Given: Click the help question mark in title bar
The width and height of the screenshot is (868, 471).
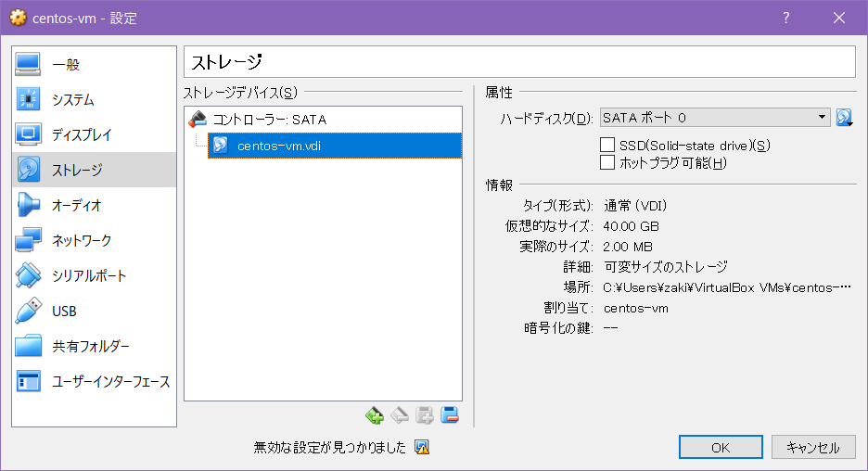Looking at the screenshot, I should pyautogui.click(x=786, y=18).
